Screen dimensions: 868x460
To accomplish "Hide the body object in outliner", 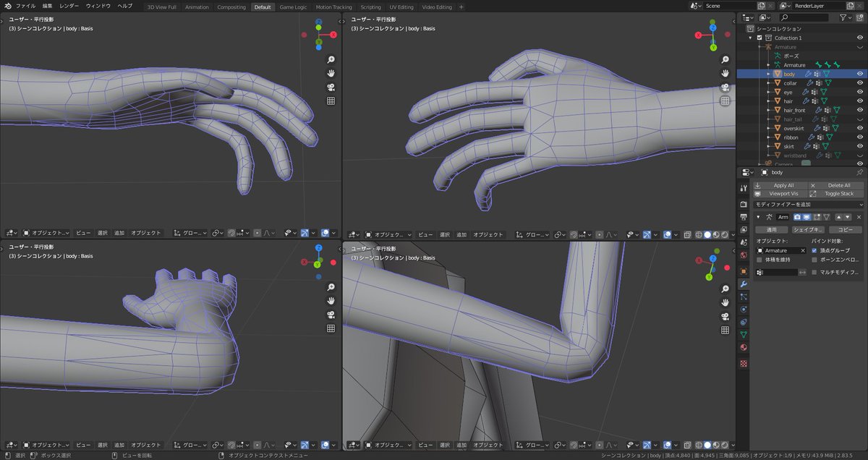I will pos(860,74).
